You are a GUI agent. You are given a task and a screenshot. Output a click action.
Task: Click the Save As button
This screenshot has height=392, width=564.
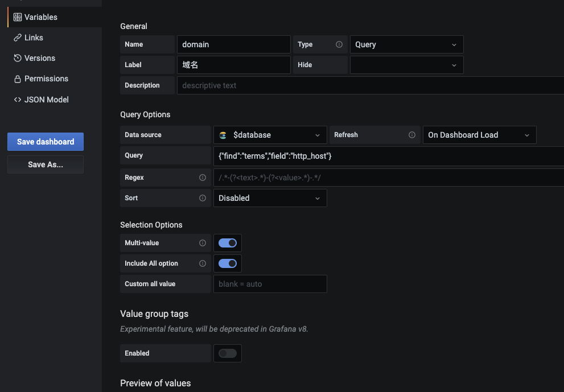[45, 164]
